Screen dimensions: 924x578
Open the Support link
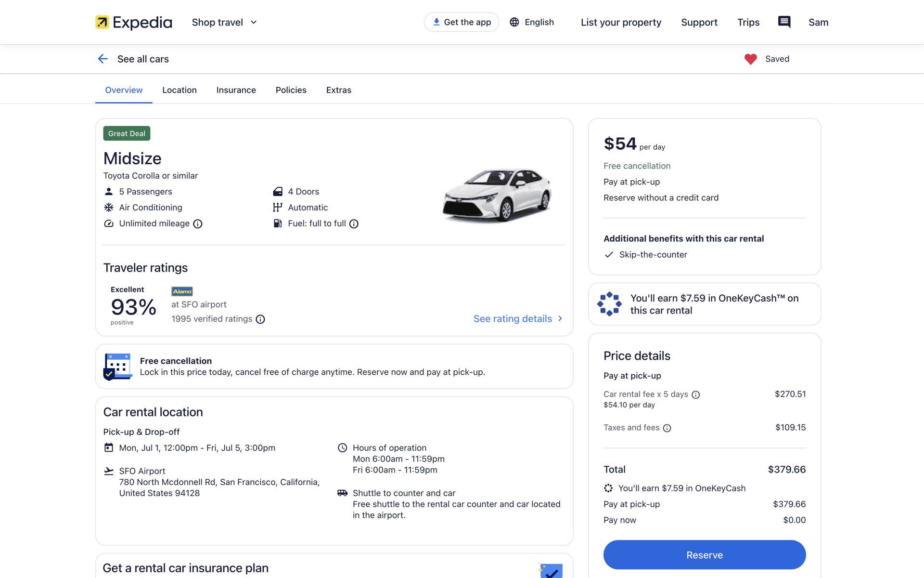[x=699, y=22]
